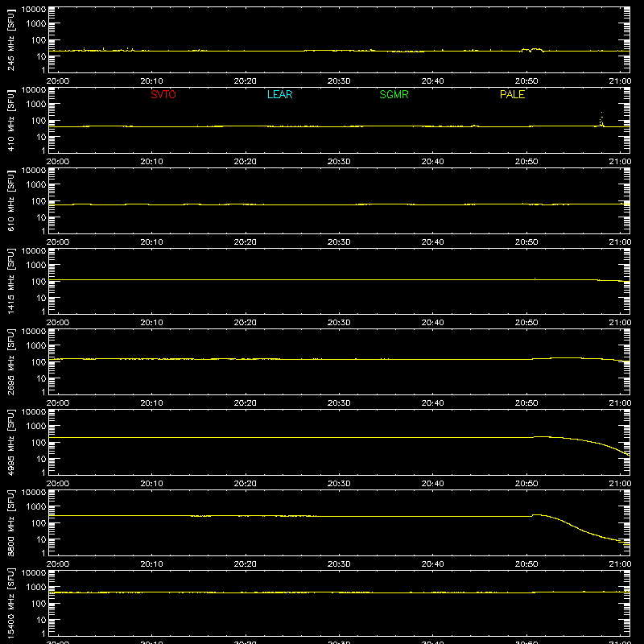This screenshot has height=644, width=644.
Task: Click the 20:30 time label under 410 MHz plot
Action: click(339, 162)
